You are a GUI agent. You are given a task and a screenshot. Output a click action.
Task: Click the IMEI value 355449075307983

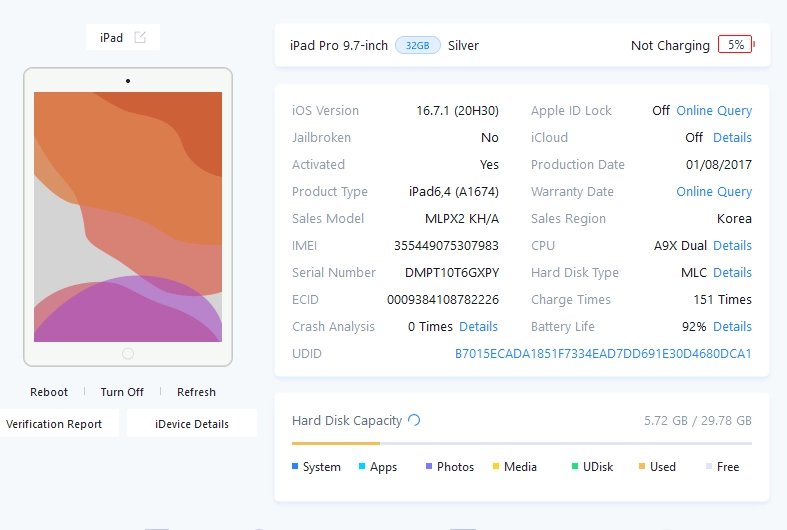(x=446, y=245)
